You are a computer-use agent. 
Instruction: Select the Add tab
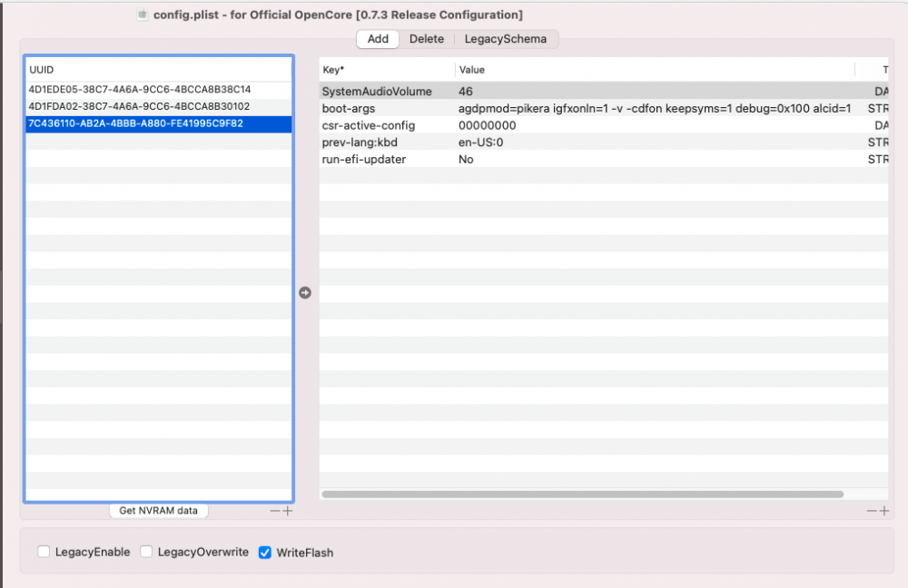coord(378,39)
